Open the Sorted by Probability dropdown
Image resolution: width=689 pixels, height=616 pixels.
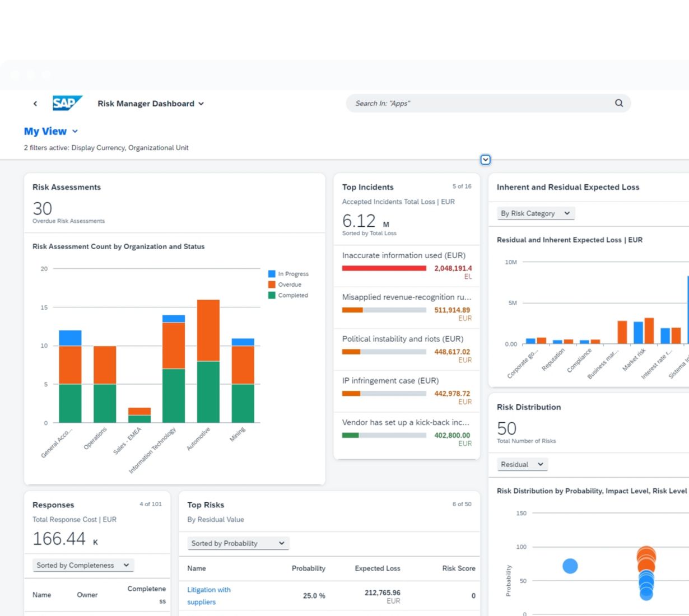point(238,543)
